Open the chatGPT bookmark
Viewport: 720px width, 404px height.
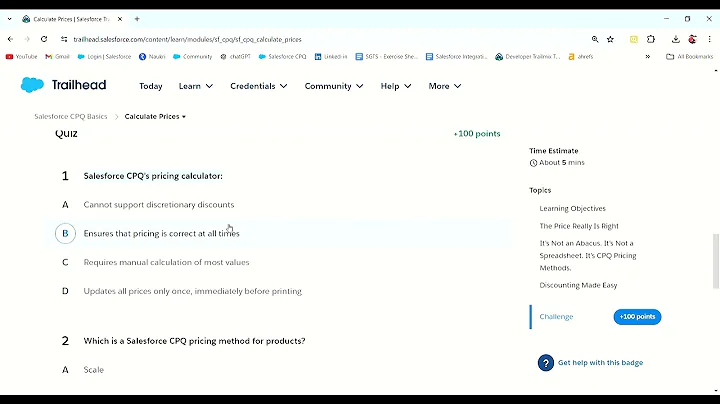point(235,56)
